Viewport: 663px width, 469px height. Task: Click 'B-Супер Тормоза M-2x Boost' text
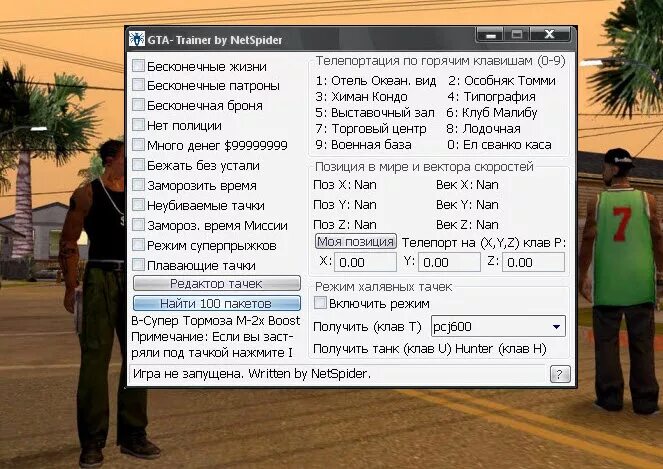[216, 321]
